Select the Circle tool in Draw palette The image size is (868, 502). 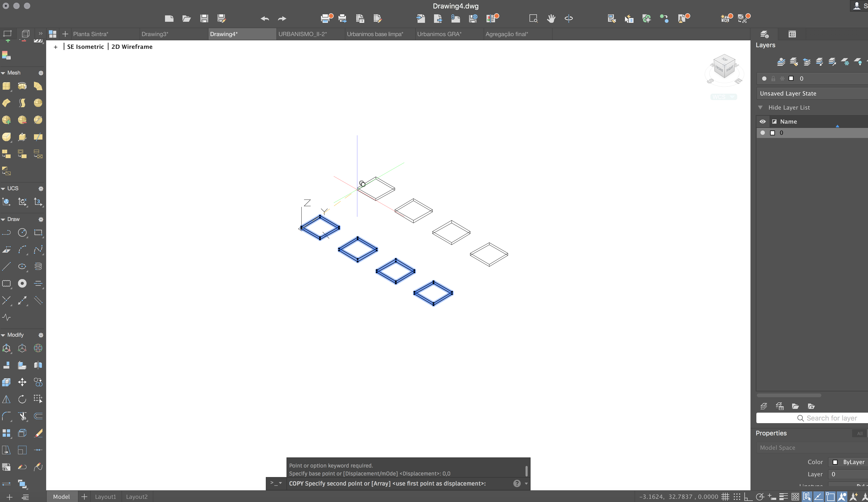point(22,233)
